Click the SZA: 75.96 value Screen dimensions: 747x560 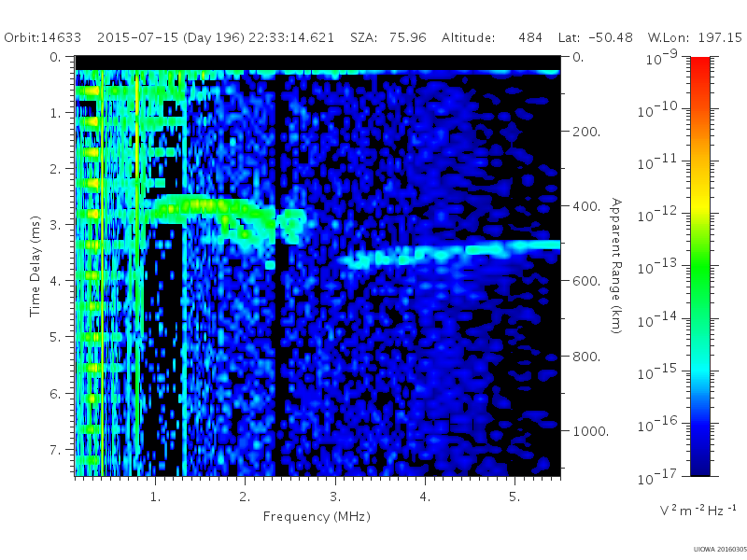[388, 37]
